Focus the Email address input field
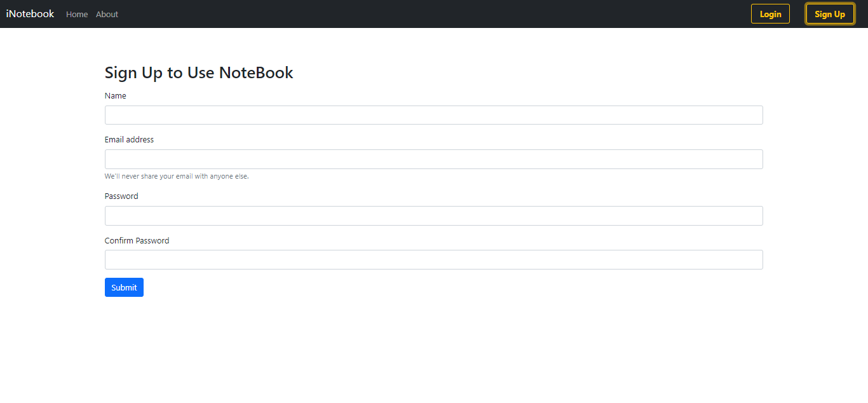This screenshot has height=403, width=868. (x=433, y=159)
